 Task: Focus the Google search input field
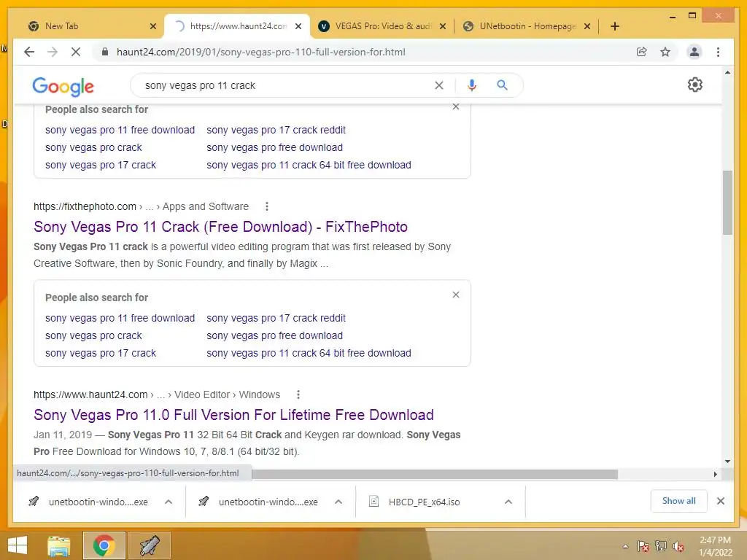point(286,85)
